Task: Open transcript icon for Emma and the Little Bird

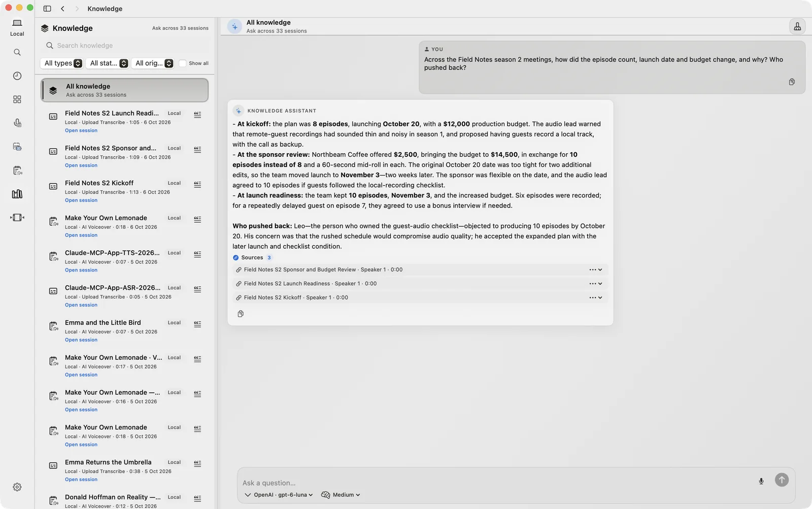Action: (x=197, y=324)
